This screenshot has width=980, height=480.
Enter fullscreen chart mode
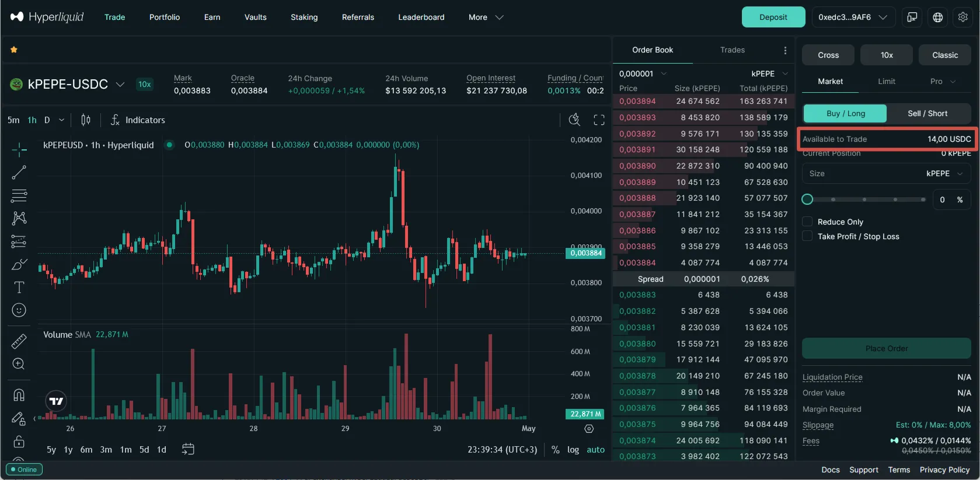click(599, 120)
